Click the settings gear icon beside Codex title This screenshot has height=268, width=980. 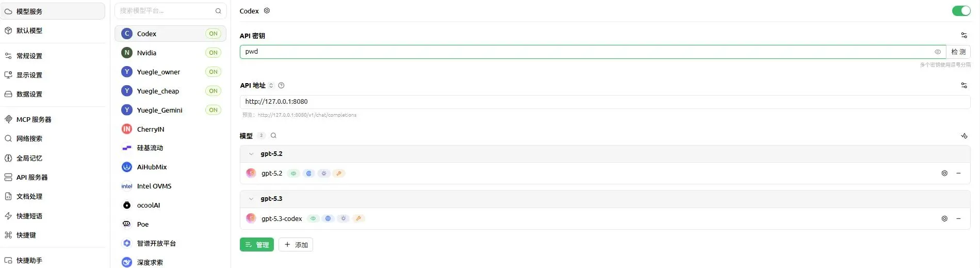point(267,11)
